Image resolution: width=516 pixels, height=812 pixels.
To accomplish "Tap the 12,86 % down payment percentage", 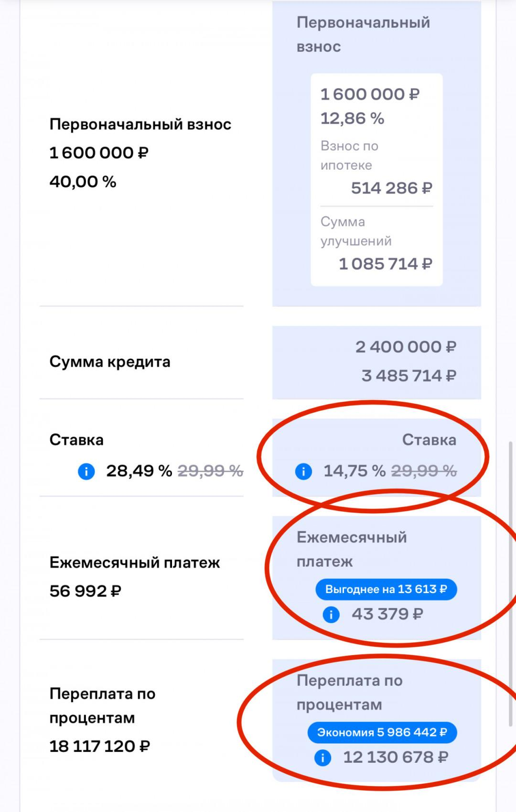I will [352, 119].
